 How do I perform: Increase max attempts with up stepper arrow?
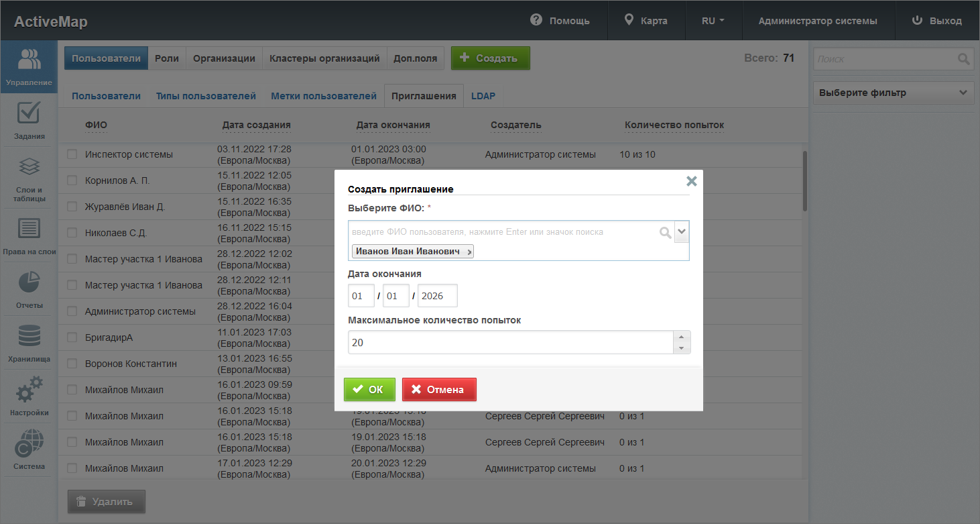point(681,337)
